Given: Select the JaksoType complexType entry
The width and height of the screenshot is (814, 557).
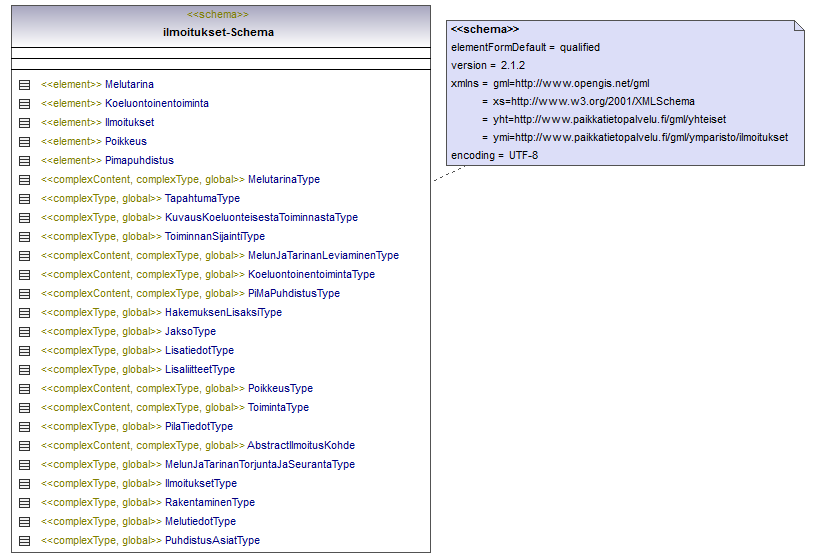Looking at the screenshot, I should pos(128,332).
